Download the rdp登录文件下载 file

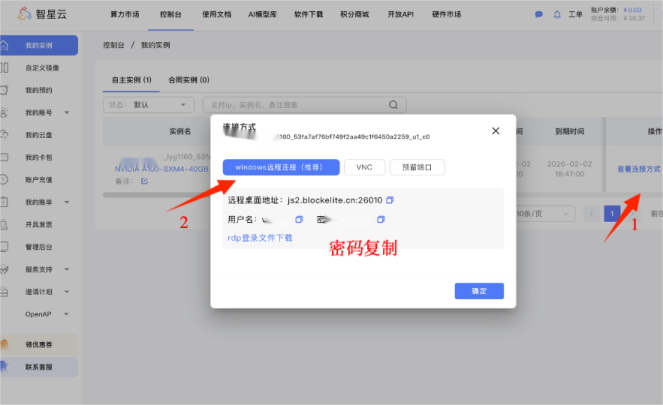(x=260, y=238)
